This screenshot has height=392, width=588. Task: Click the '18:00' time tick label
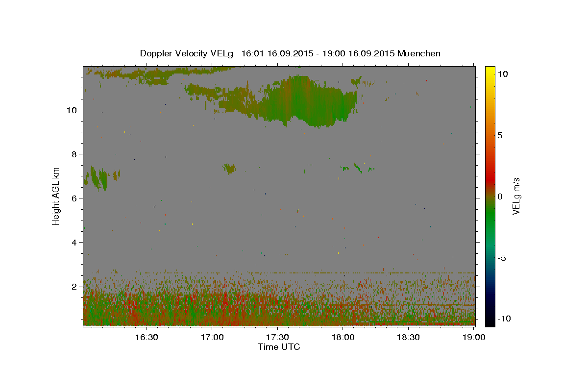pyautogui.click(x=343, y=337)
